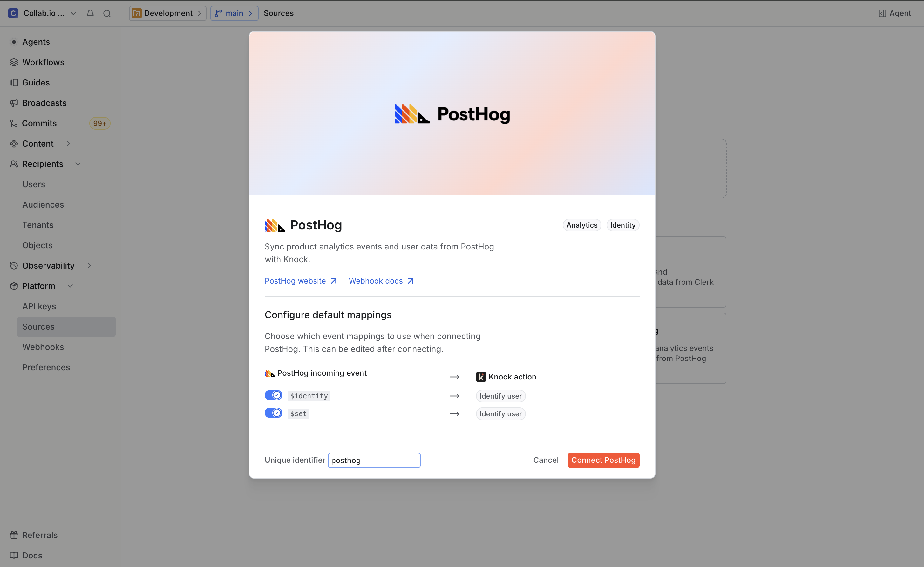Image resolution: width=924 pixels, height=567 pixels.
Task: Click the Docs book icon
Action: point(14,555)
